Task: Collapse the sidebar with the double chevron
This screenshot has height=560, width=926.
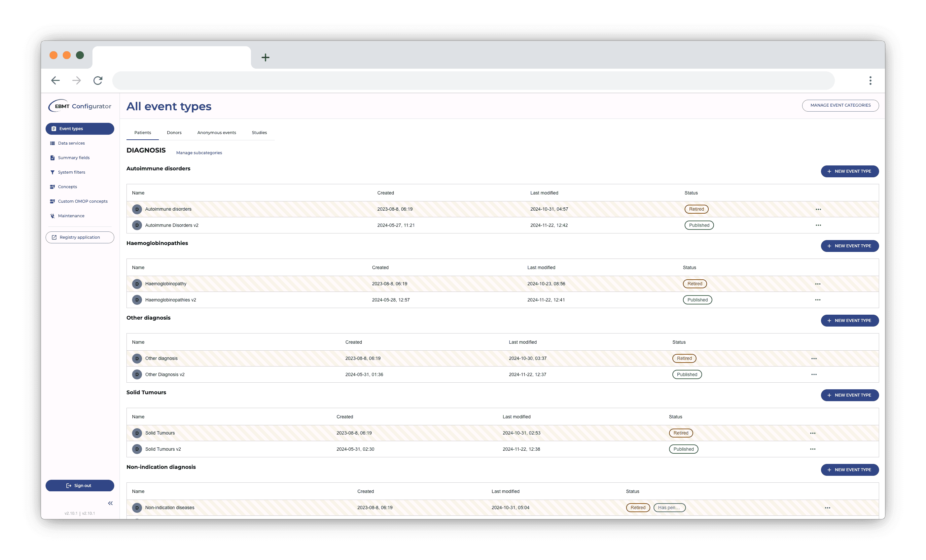Action: click(x=110, y=503)
